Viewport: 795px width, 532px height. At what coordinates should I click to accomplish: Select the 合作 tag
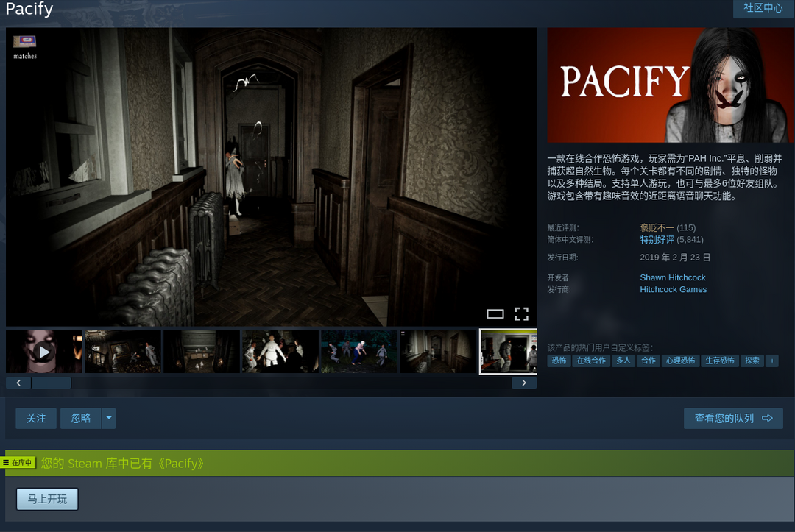pos(649,361)
